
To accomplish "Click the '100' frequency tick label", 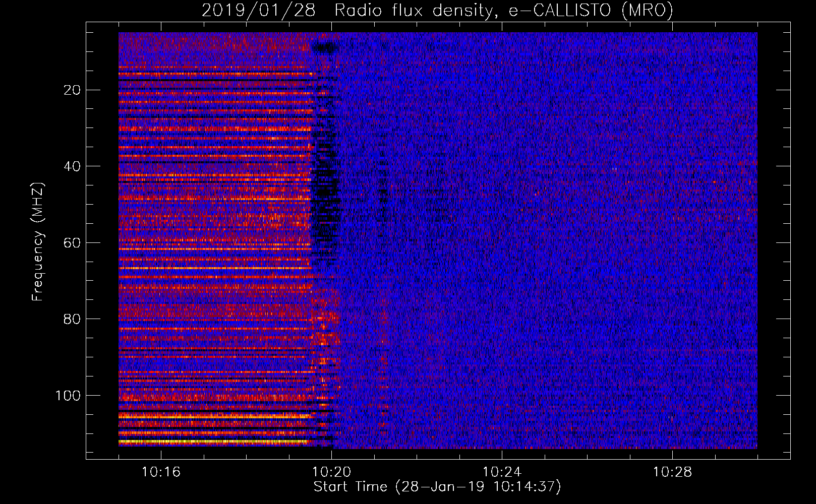I will point(68,396).
